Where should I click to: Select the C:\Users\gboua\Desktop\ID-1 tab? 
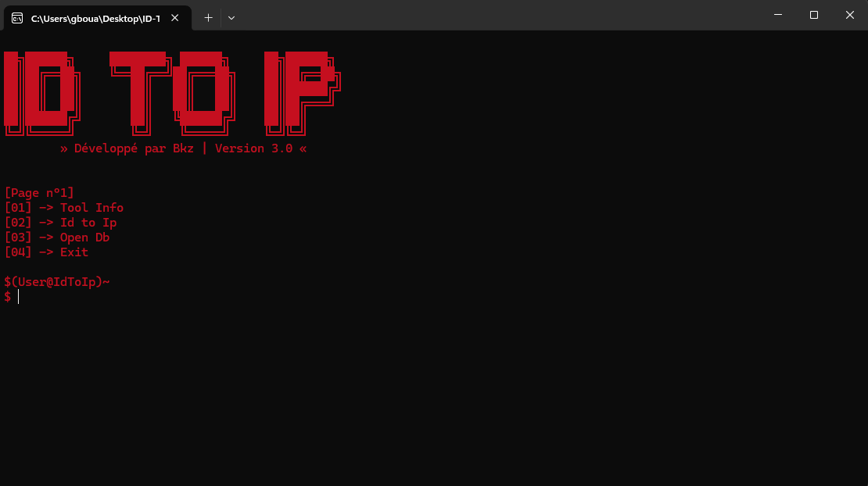pyautogui.click(x=98, y=18)
